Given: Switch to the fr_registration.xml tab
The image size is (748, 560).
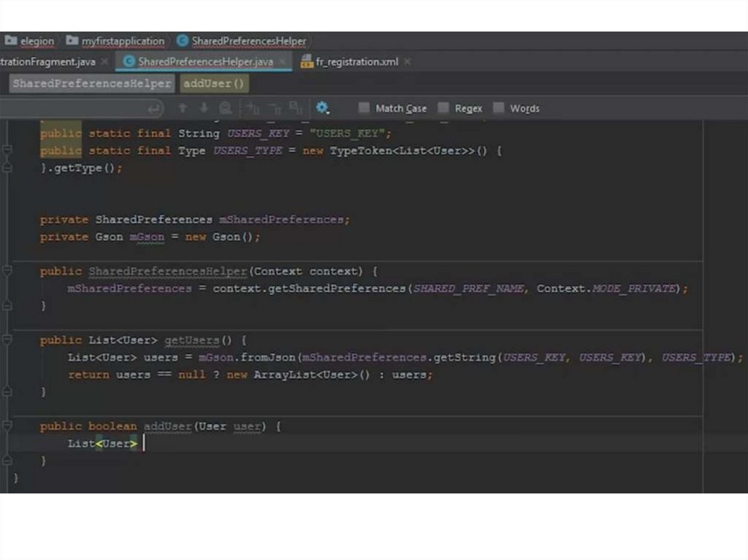Looking at the screenshot, I should click(356, 62).
